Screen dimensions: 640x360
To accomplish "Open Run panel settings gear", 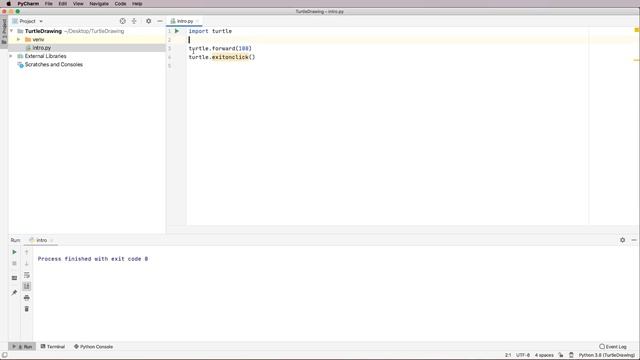I will [x=622, y=240].
